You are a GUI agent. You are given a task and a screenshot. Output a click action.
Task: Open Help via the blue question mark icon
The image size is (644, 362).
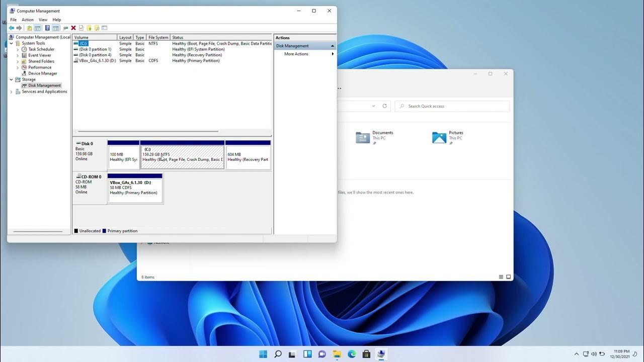point(47,28)
